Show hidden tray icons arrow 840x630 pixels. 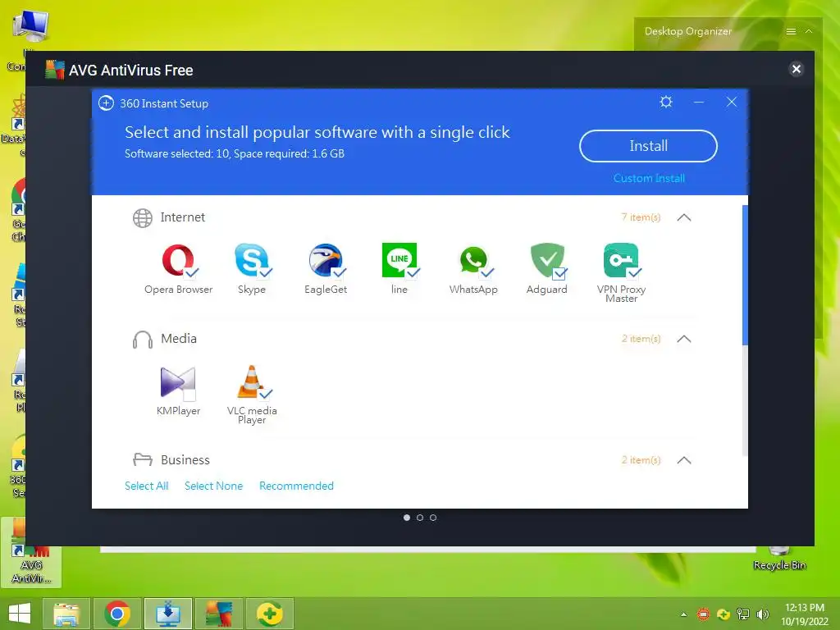(683, 614)
